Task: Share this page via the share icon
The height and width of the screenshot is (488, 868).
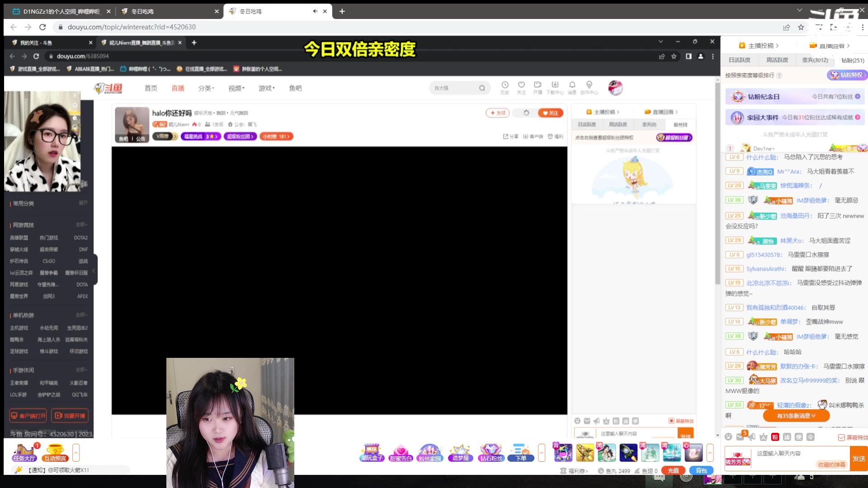Action: [x=787, y=27]
